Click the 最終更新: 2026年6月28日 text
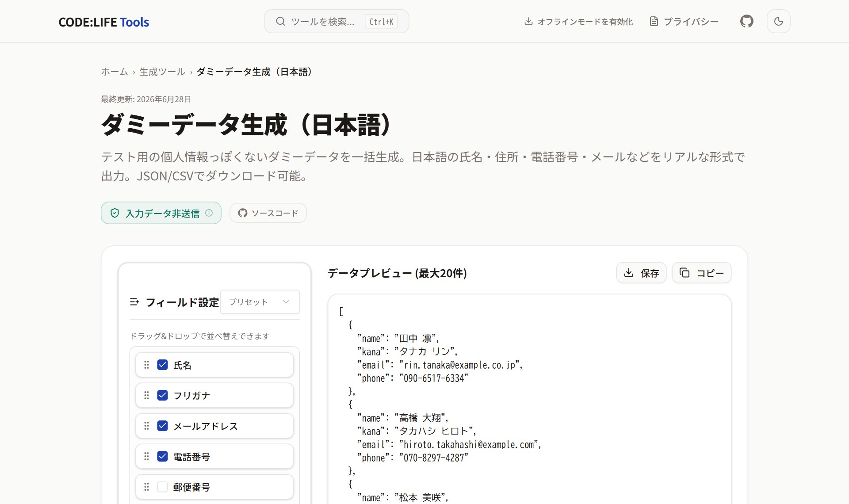The image size is (849, 504). (x=146, y=99)
